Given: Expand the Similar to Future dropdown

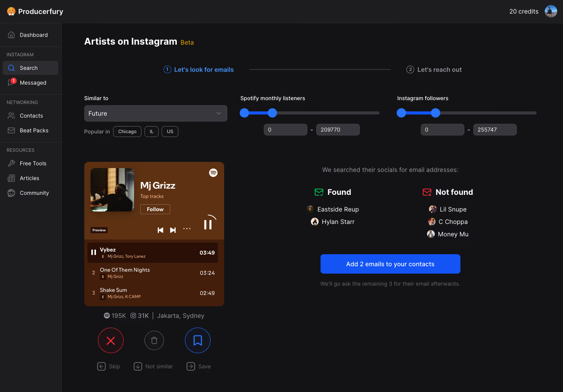Looking at the screenshot, I should 156,113.
